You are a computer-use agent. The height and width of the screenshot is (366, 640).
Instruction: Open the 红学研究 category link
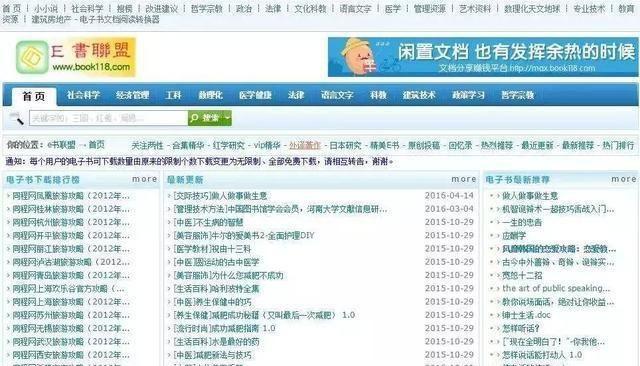(229, 145)
